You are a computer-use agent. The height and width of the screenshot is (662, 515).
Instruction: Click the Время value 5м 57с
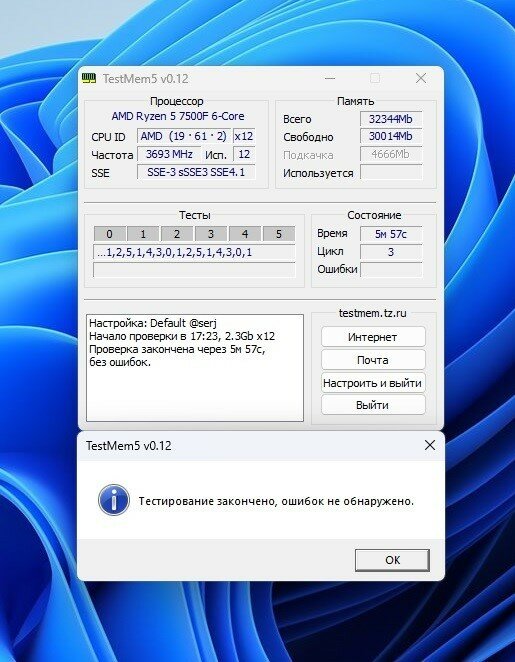tap(391, 234)
